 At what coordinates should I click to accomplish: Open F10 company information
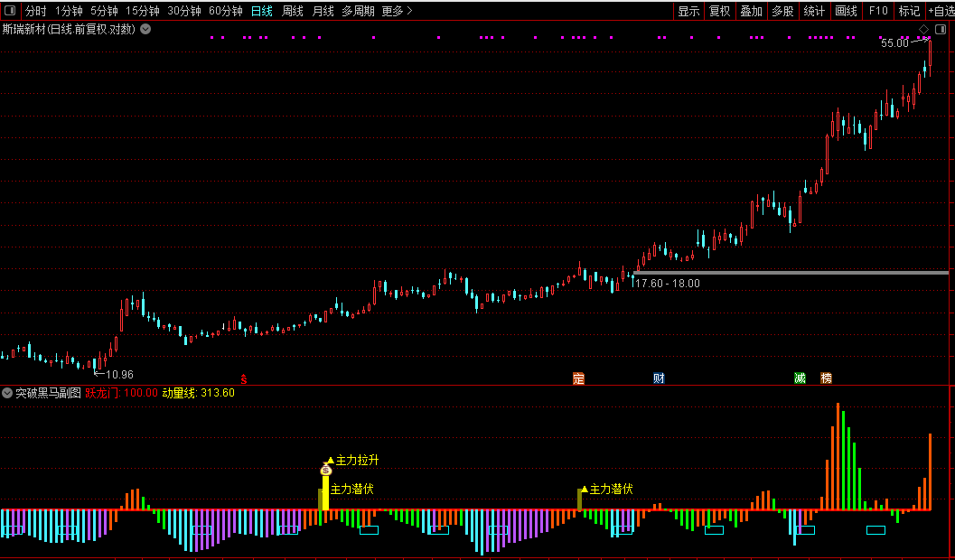(878, 11)
